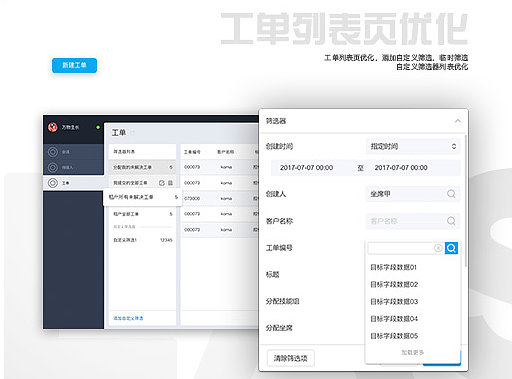The image size is (512, 379).
Task: Select the 分配我的未解决工单 filter
Action: (x=142, y=167)
